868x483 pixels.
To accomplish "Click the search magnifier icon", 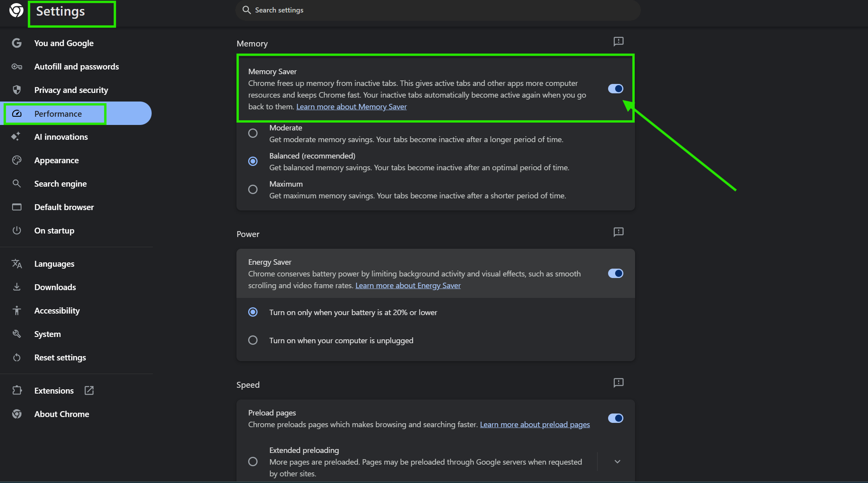I will pyautogui.click(x=247, y=10).
